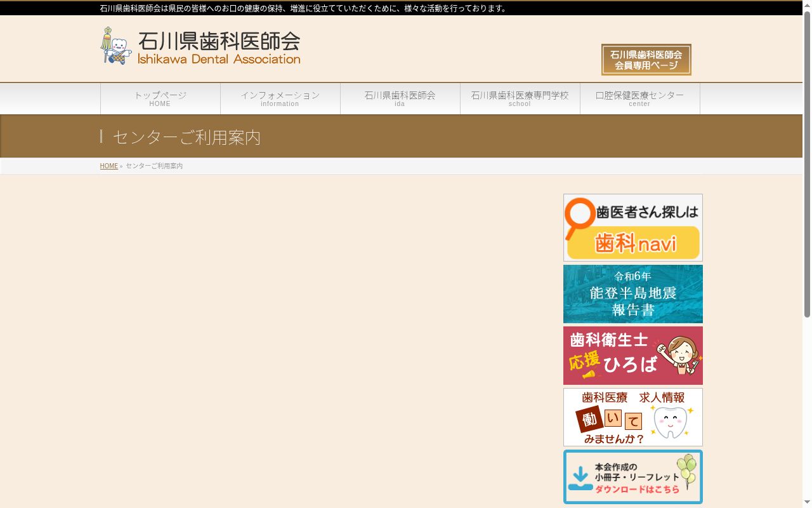Open the 会員専用ページ members button
This screenshot has height=508, width=812.
click(646, 60)
